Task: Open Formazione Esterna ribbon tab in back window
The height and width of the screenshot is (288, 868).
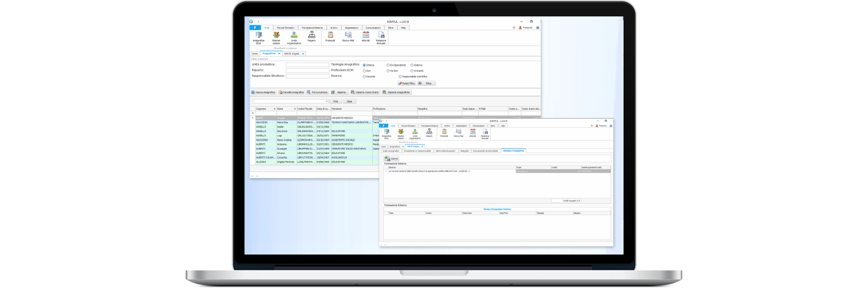Action: tap(313, 28)
